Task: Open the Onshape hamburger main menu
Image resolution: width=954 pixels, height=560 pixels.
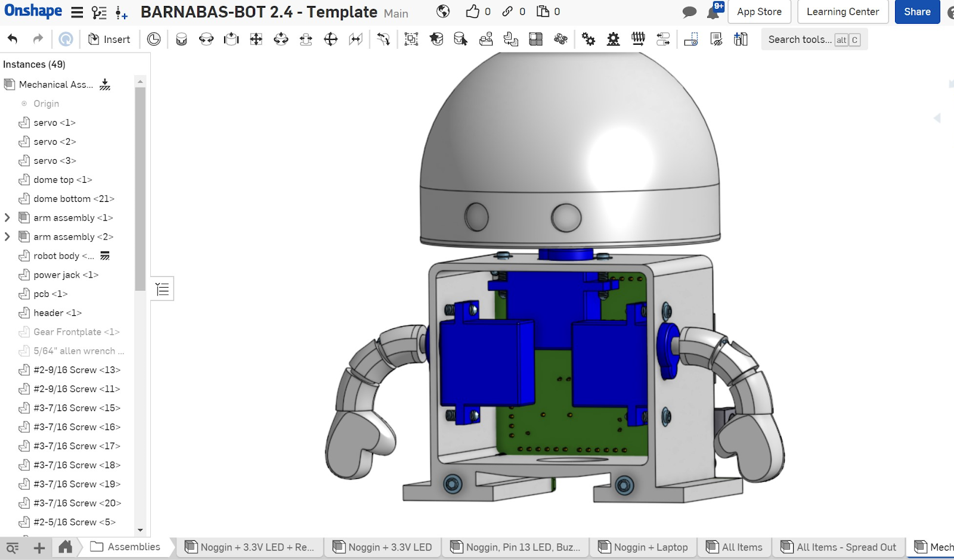Action: pyautogui.click(x=77, y=12)
